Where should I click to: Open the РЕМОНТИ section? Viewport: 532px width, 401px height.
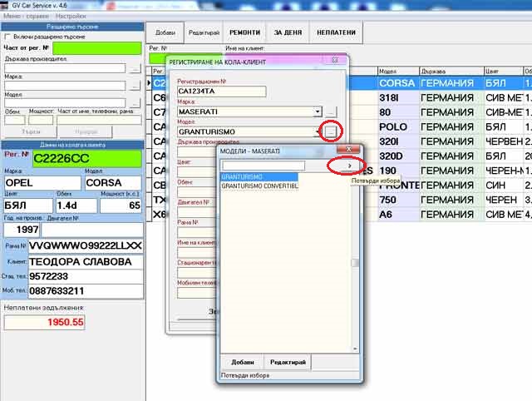[x=244, y=32]
